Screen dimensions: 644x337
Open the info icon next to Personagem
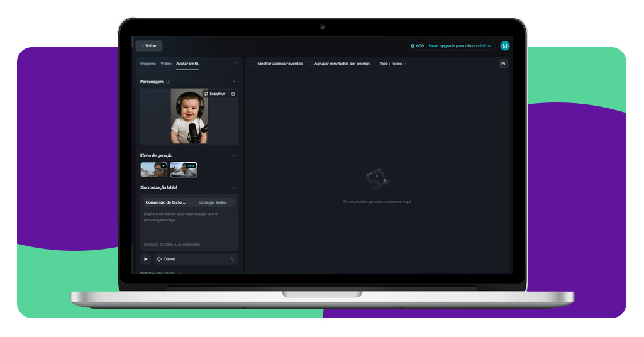(168, 82)
